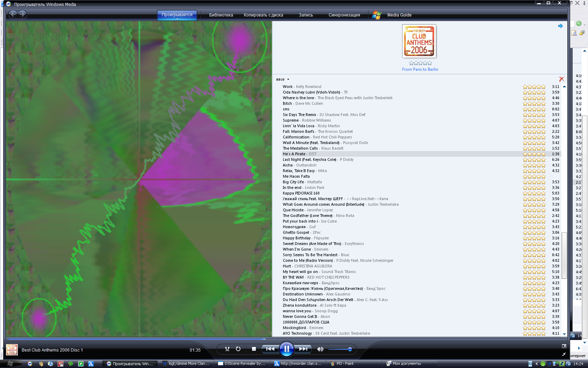This screenshot has width=588, height=368.
Task: Pause the current track
Action: pos(286,349)
